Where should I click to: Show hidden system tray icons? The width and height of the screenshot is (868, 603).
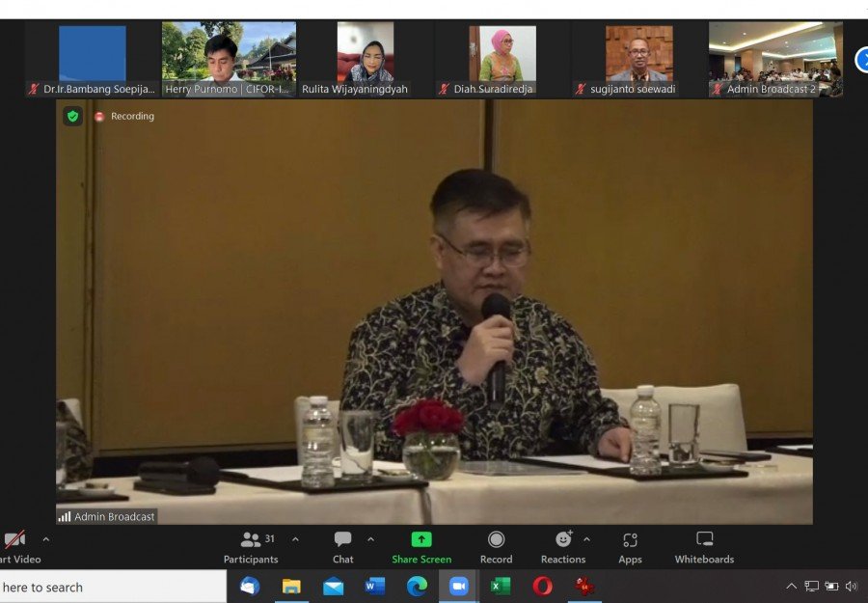[792, 586]
